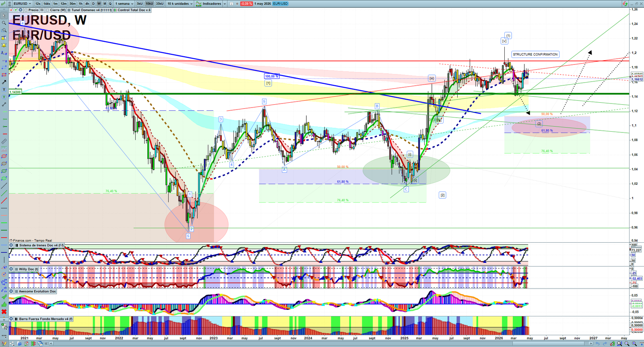
Task: Click the green up-arrow icon beside Precio
Action: click(16, 10)
